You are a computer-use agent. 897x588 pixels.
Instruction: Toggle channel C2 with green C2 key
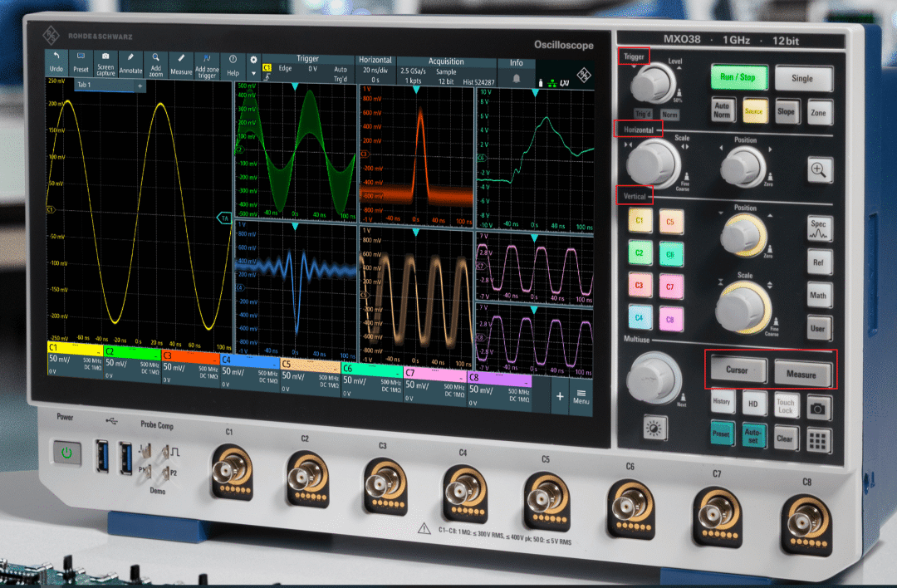point(640,252)
